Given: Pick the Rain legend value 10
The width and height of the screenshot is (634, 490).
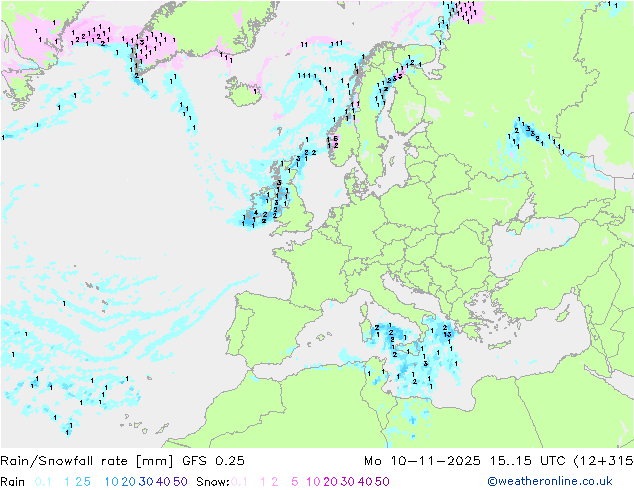Looking at the screenshot, I should coord(111,482).
